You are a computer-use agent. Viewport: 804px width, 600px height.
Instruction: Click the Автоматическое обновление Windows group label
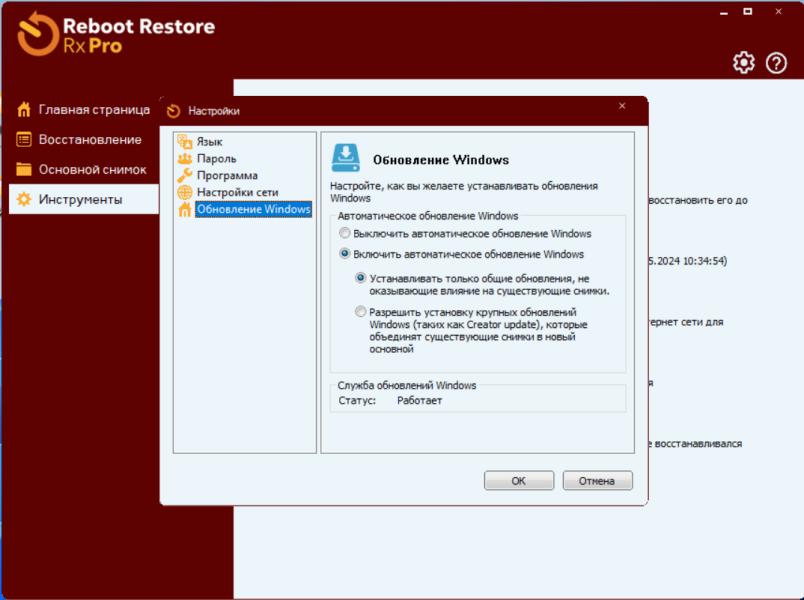click(428, 216)
